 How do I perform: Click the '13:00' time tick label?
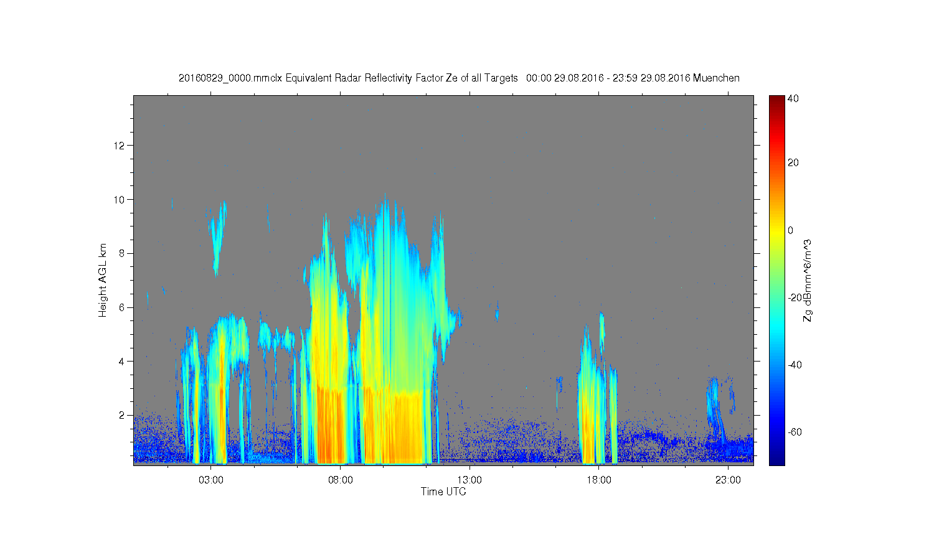pos(469,480)
